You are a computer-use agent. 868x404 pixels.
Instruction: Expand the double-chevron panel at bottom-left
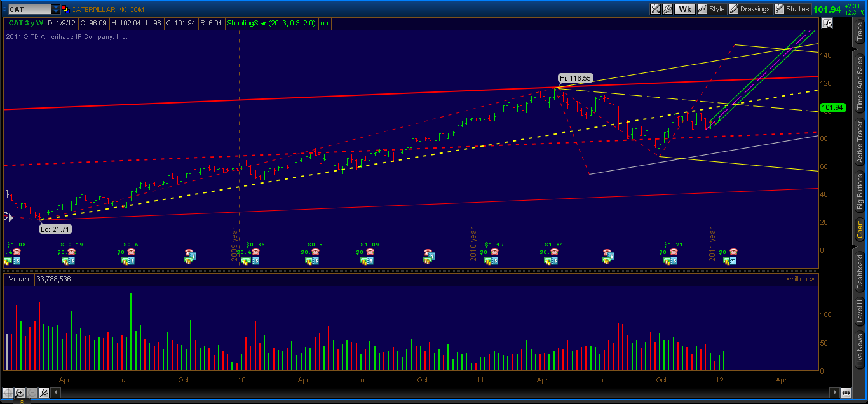tap(21, 401)
